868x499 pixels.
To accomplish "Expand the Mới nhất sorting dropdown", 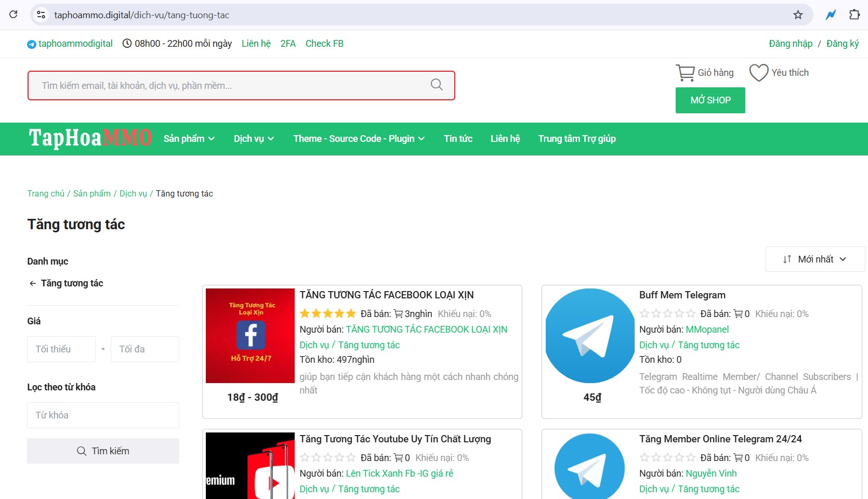I will pos(814,259).
